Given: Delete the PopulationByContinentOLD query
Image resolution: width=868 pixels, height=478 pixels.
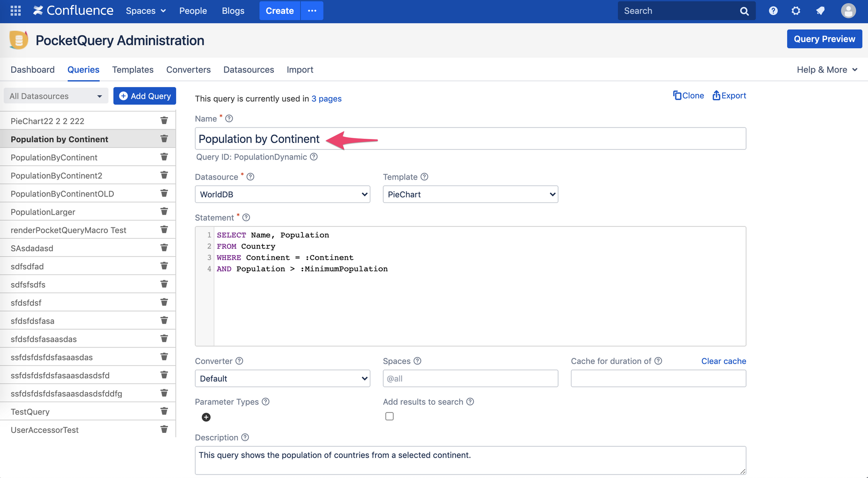Looking at the screenshot, I should tap(164, 193).
